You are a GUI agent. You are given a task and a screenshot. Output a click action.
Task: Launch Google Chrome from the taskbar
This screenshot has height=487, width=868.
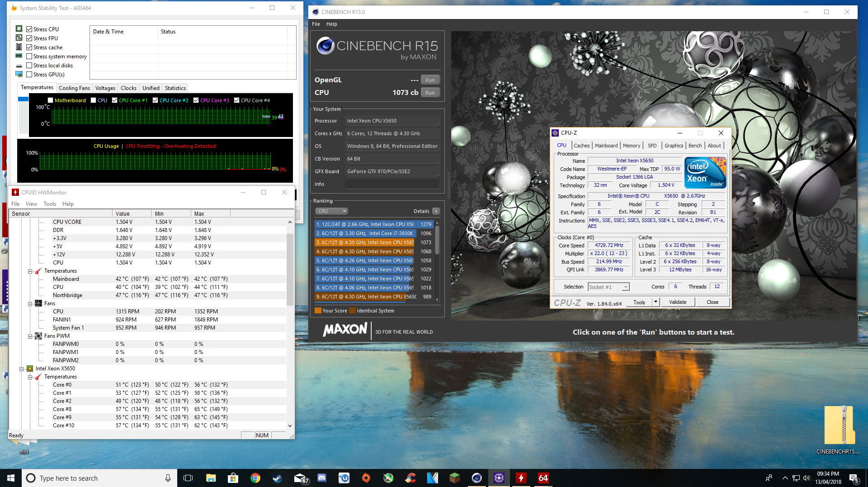(x=255, y=478)
